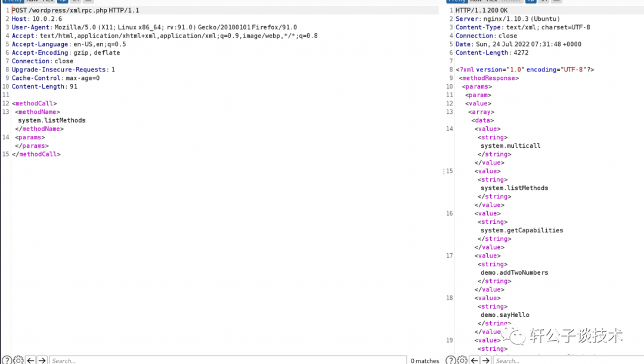Click the <value> tag on response line 12
The height and width of the screenshot is (364, 644).
(478, 104)
